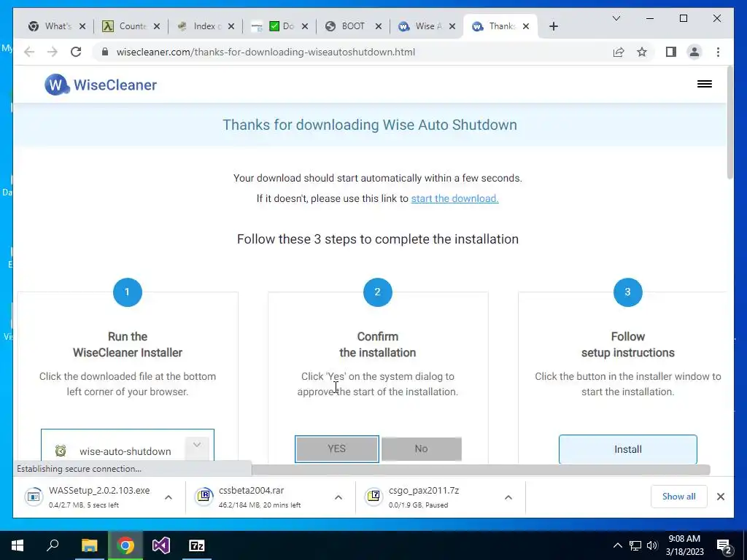Expand options for cssbeta2004.rar download

pyautogui.click(x=338, y=497)
